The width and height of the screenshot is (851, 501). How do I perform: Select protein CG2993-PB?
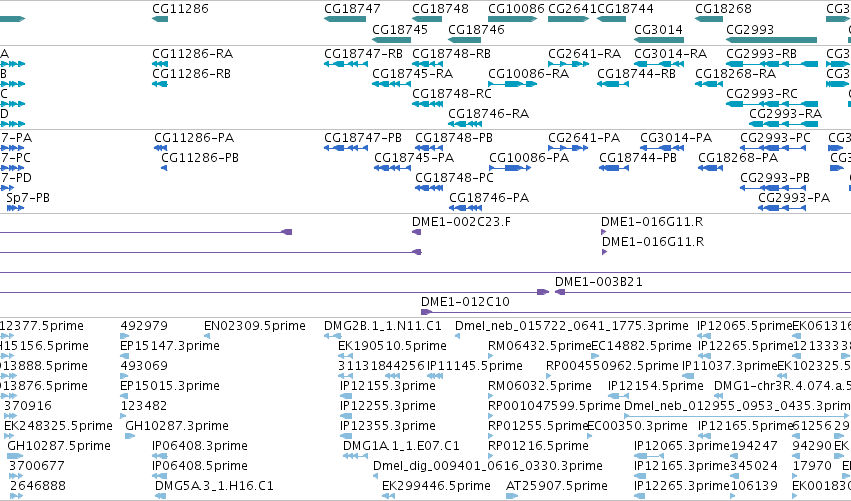[x=775, y=178]
